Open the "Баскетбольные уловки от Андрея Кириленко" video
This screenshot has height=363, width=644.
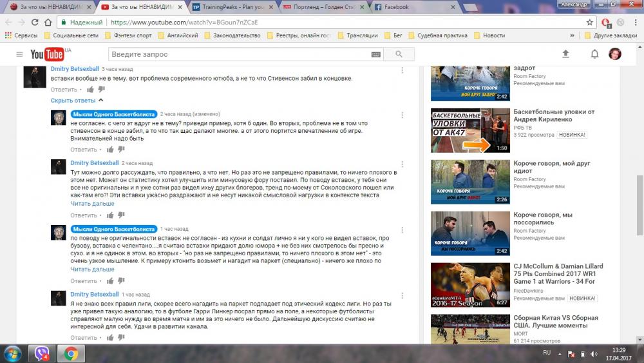553,115
